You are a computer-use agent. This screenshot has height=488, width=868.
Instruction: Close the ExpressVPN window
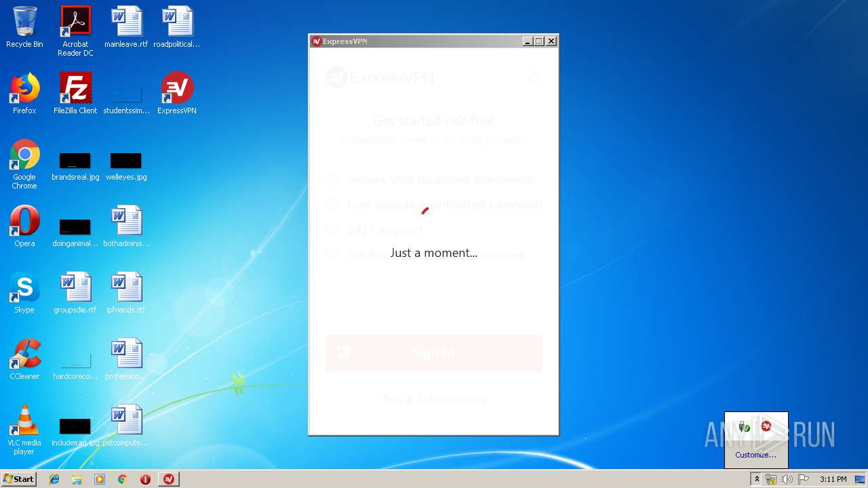tap(551, 41)
